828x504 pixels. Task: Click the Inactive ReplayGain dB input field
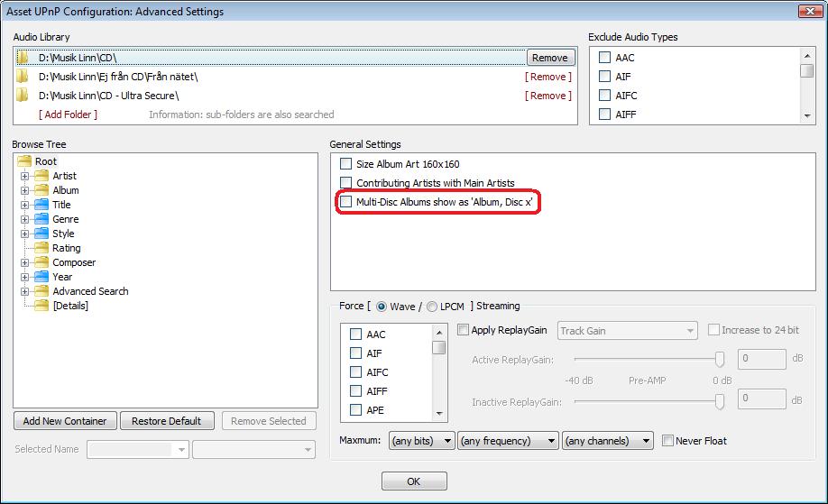click(x=761, y=399)
